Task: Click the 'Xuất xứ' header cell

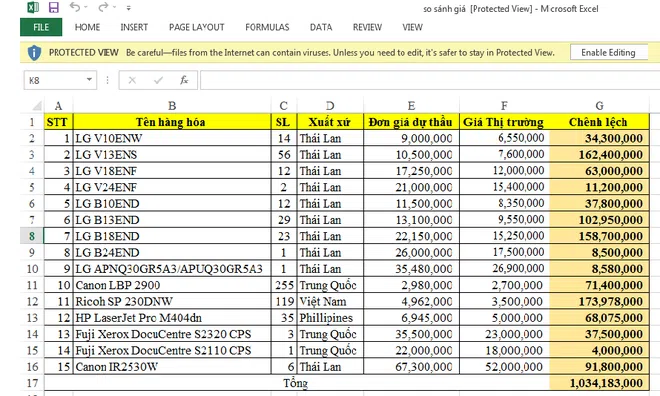Action: click(x=330, y=122)
